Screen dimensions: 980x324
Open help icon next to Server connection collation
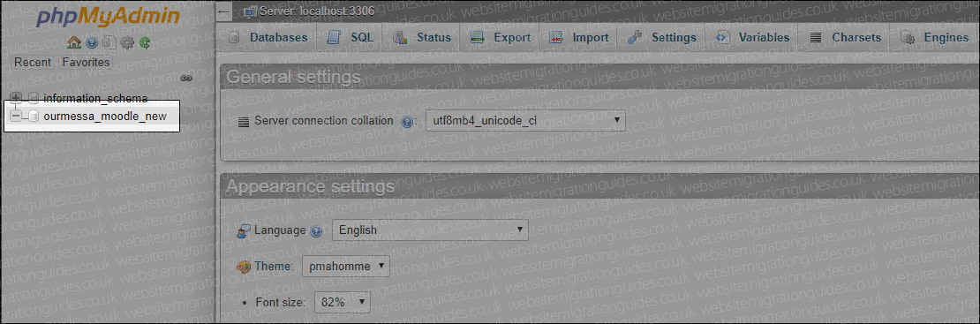point(407,121)
